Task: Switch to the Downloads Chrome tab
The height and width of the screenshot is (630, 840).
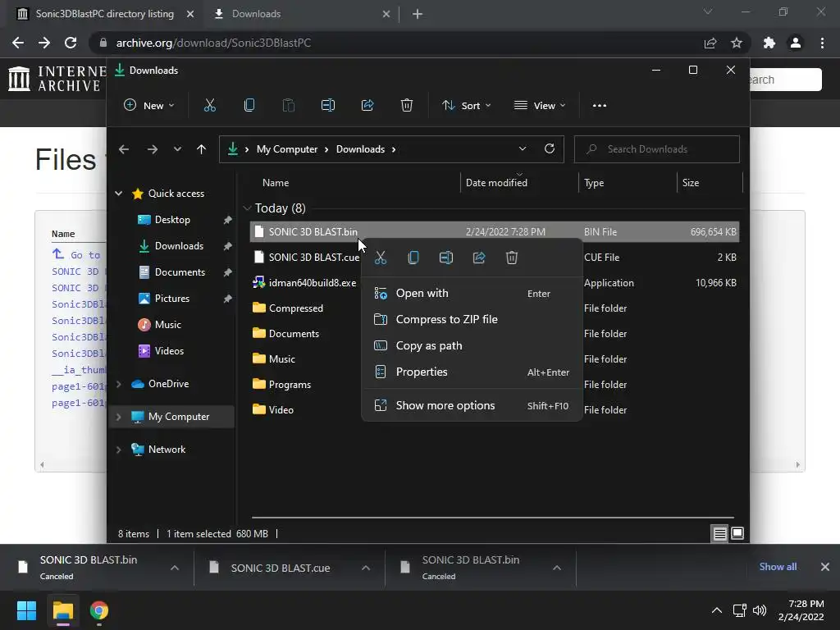Action: tap(302, 14)
